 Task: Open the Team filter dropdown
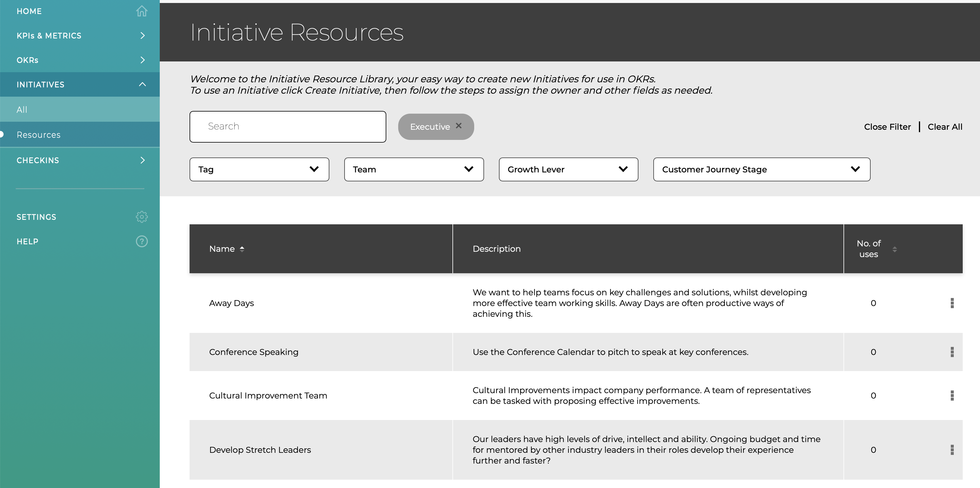point(414,169)
